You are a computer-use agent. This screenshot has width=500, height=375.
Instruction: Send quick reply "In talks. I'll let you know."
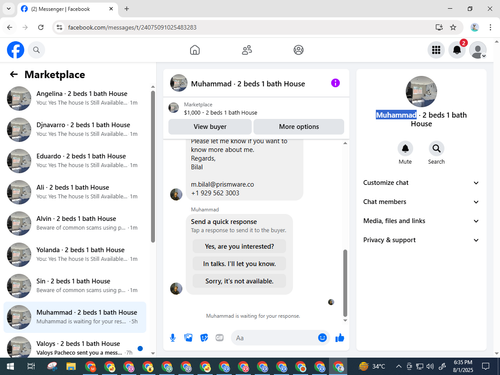point(239,264)
